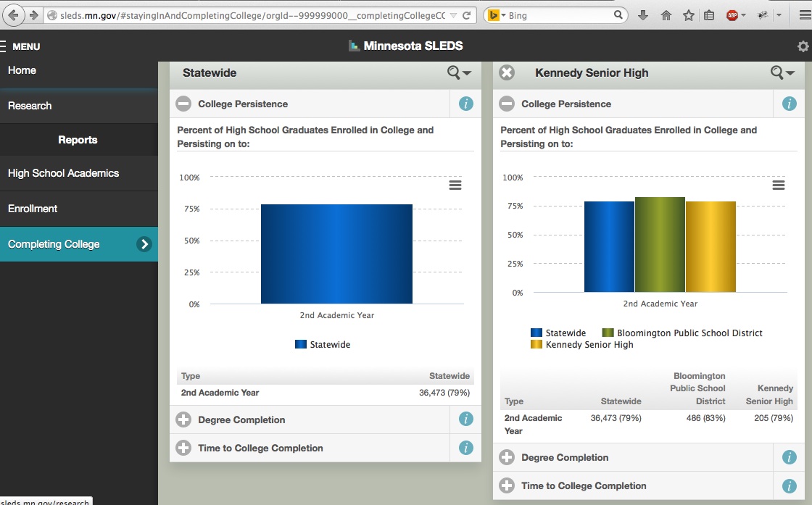The height and width of the screenshot is (505, 812).
Task: Show info for Kennedy College Persistence
Action: [790, 104]
